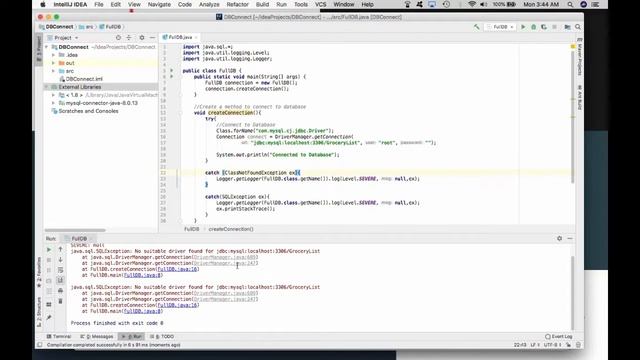Viewport: 640px width, 360px height.
Task: Open the Build menu
Action: pos(262,4)
